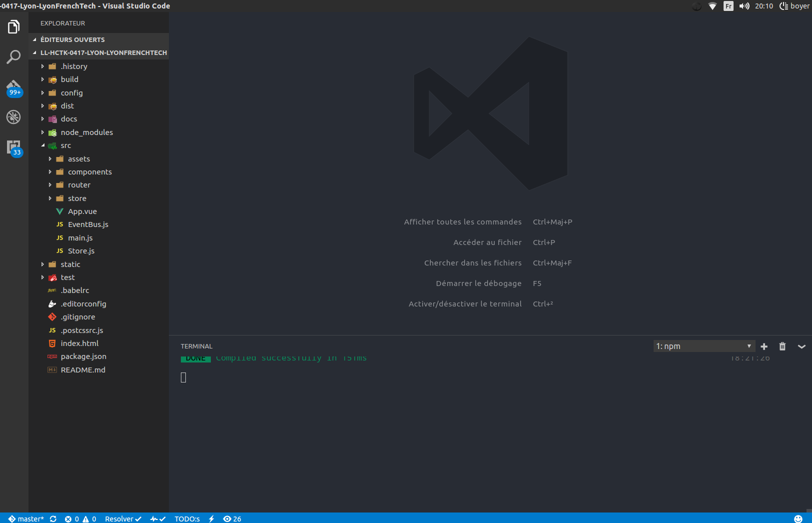Open the EventBus.js file
812x523 pixels.
98,224
